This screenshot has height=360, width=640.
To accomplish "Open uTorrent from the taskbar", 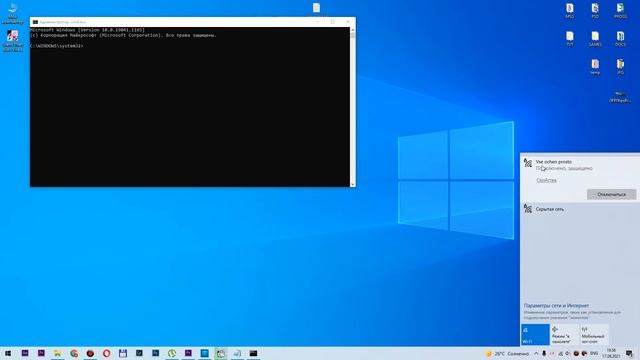I will coord(172,353).
